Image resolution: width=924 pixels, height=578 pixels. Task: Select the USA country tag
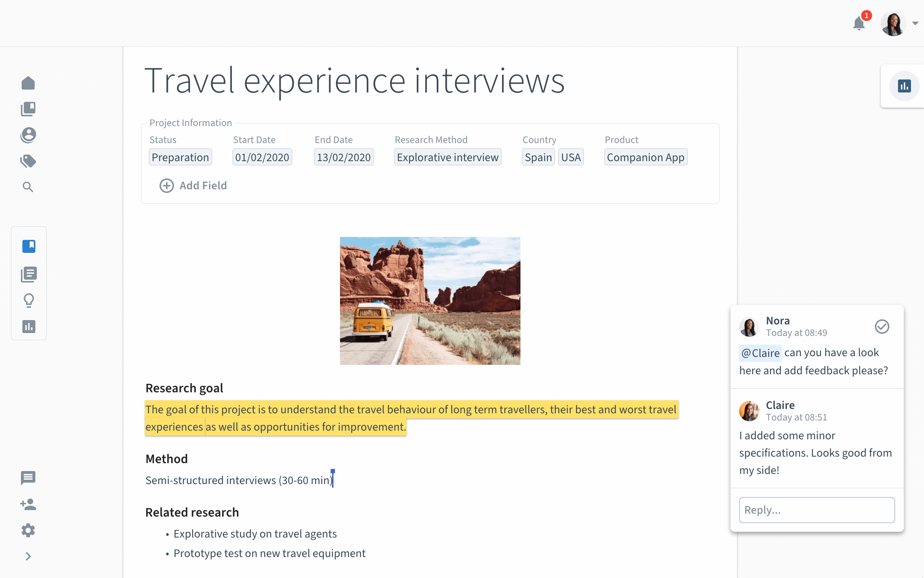click(x=571, y=157)
